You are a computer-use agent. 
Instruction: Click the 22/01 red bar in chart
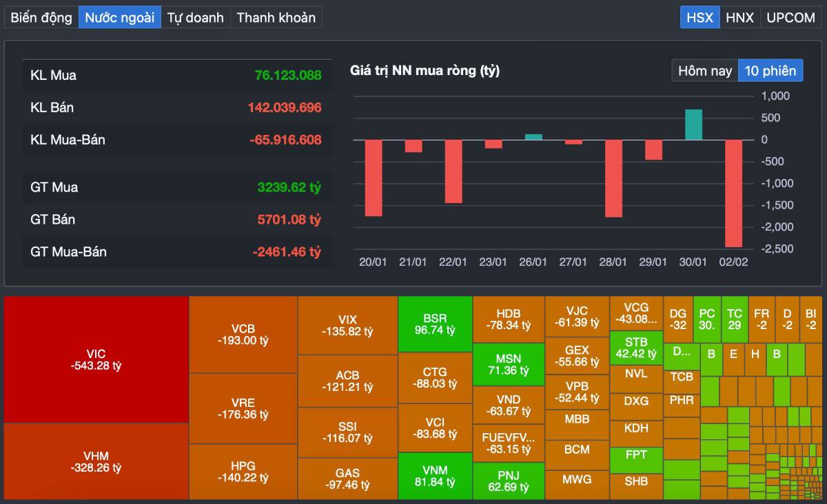tap(453, 171)
